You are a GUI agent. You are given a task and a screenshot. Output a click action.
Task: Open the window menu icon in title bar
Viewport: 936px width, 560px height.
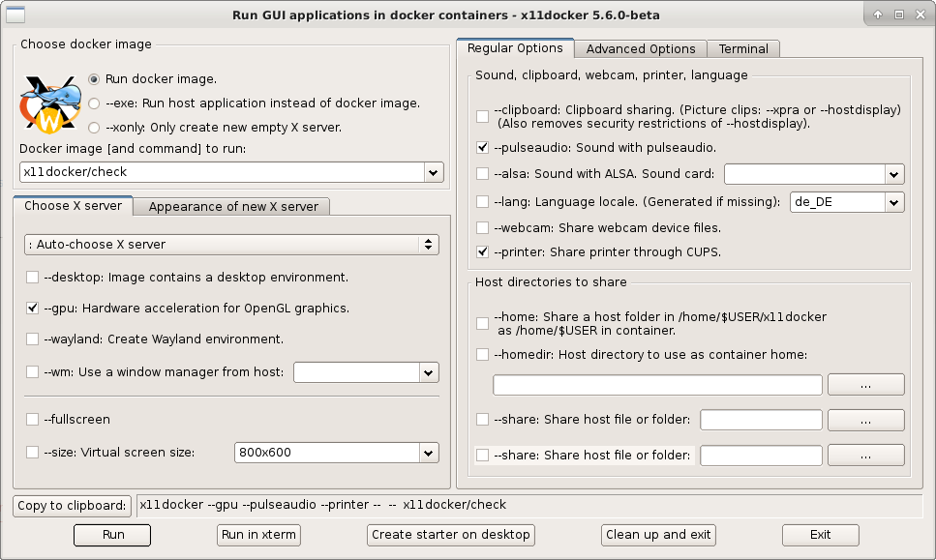pos(15,15)
